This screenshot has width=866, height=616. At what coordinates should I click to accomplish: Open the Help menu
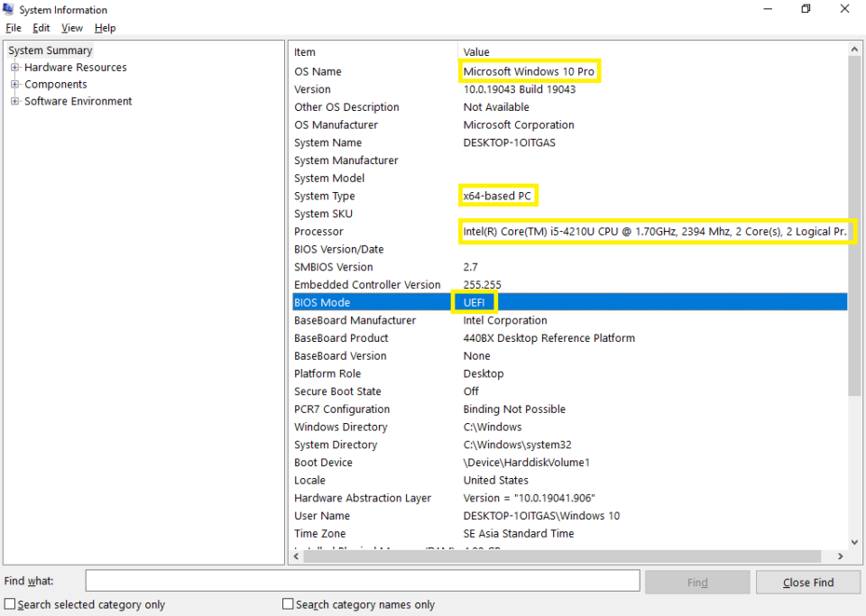coord(105,28)
